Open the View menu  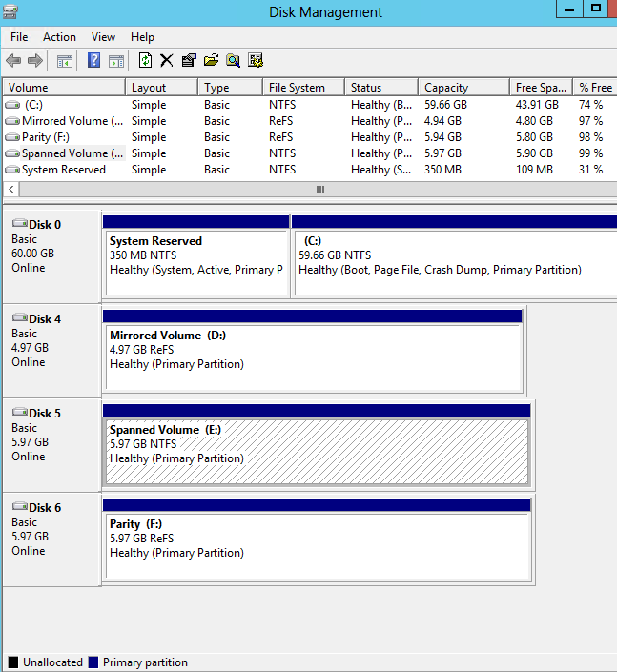[103, 37]
